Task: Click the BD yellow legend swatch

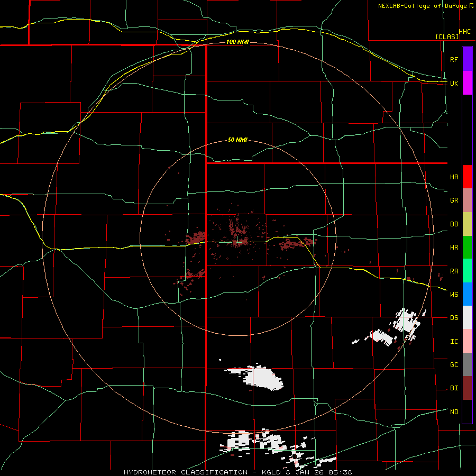Action: pyautogui.click(x=467, y=224)
